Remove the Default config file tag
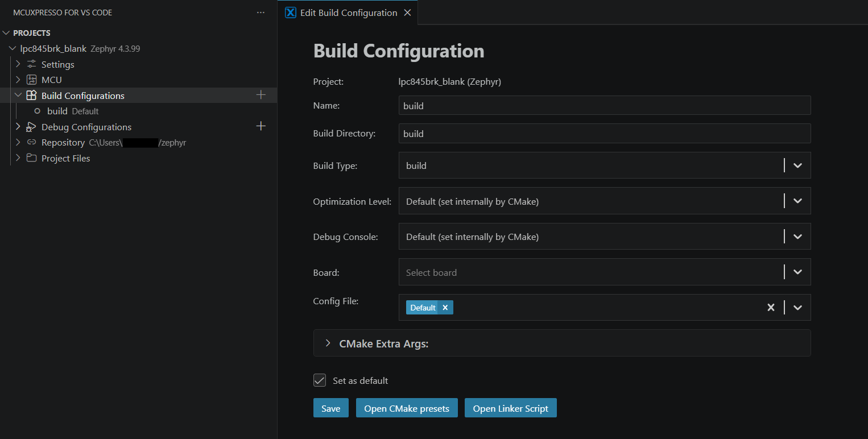Screen dimensions: 868x439 tap(445, 308)
